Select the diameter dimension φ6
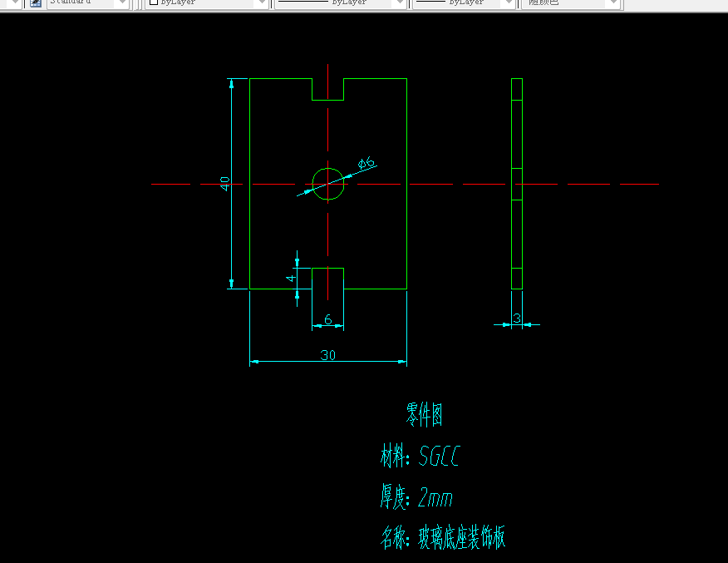Viewport: 728px width, 563px height. coord(366,163)
